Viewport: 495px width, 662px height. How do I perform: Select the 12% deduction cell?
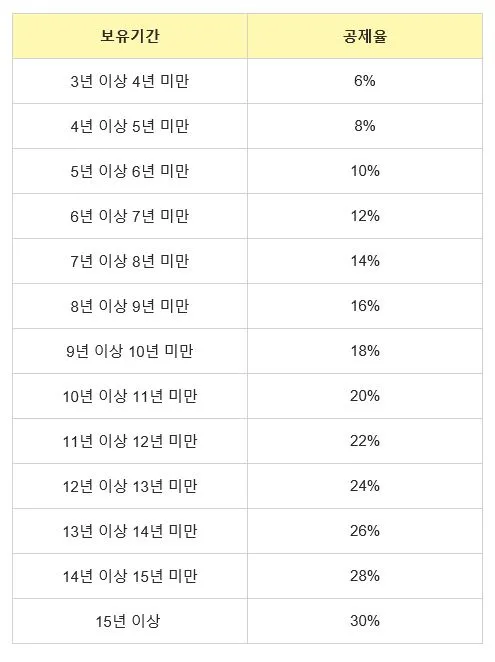[365, 216]
